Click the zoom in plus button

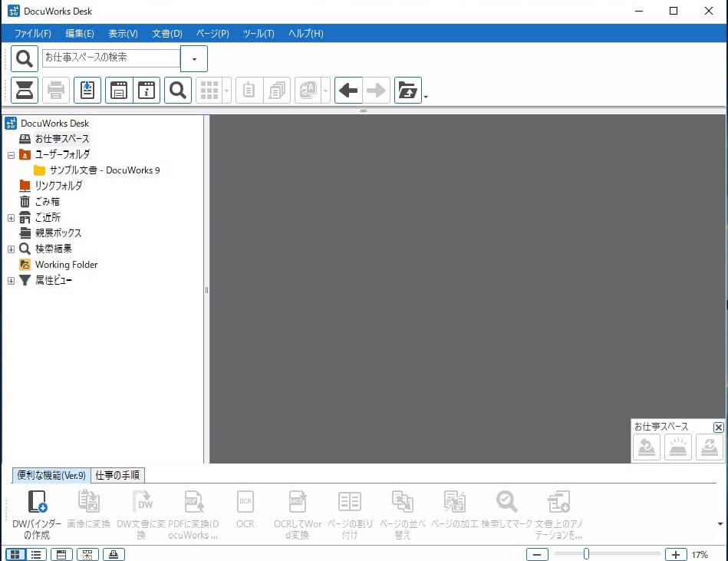675,554
